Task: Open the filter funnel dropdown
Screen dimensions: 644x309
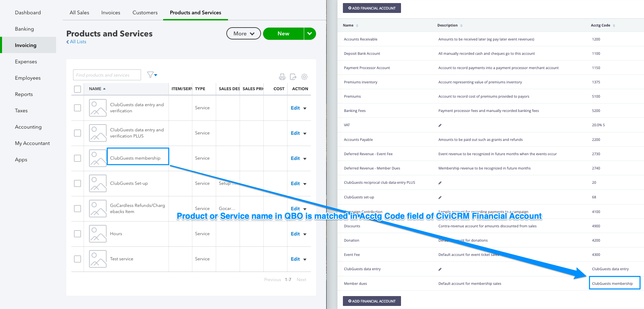Action: 152,75
